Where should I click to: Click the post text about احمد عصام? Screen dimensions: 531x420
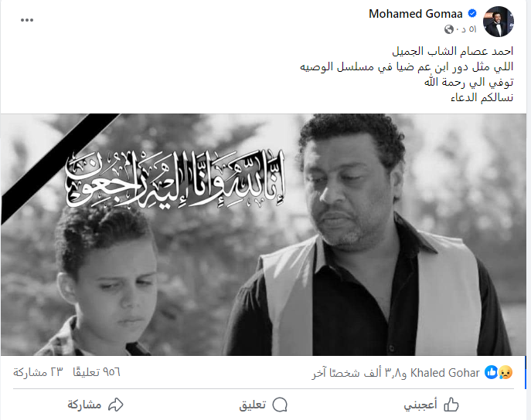[x=407, y=74]
